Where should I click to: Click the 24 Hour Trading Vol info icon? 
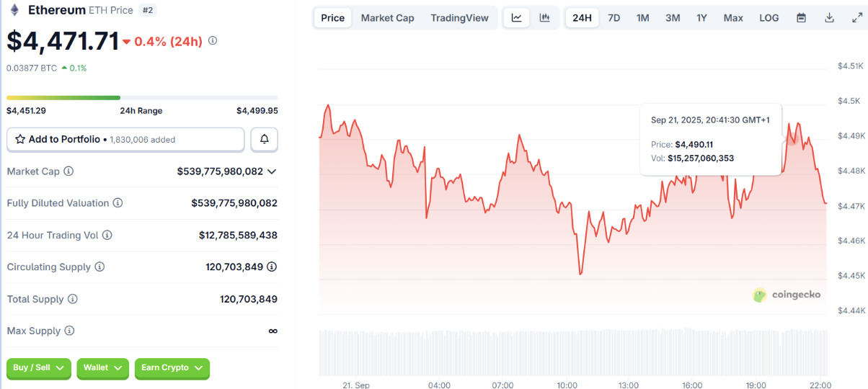[x=107, y=235]
